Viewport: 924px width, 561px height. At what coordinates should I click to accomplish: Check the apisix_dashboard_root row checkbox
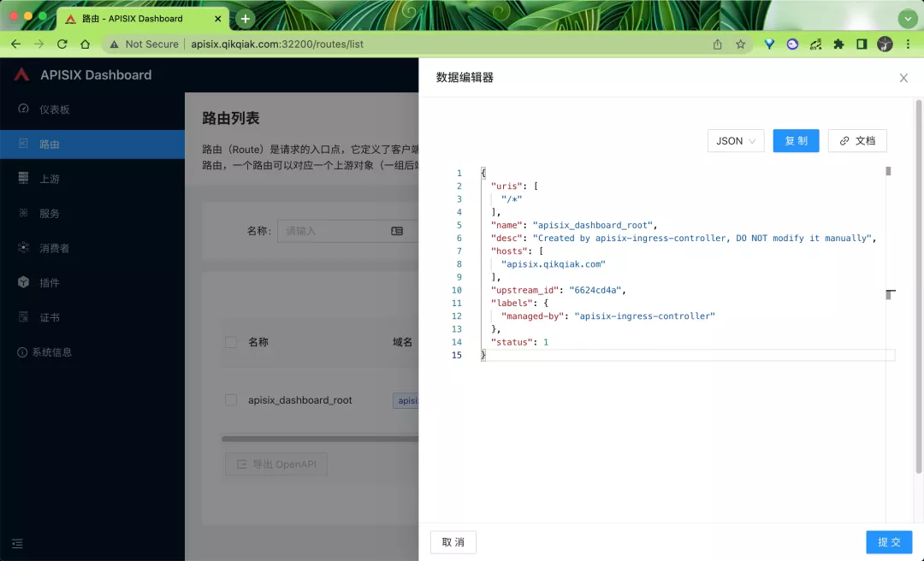pos(230,399)
